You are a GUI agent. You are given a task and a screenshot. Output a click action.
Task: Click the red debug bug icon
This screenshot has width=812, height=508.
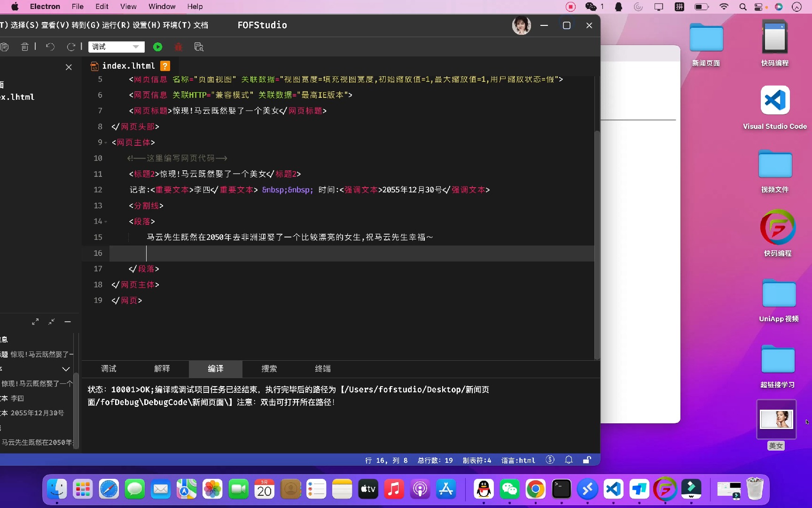pyautogui.click(x=178, y=47)
